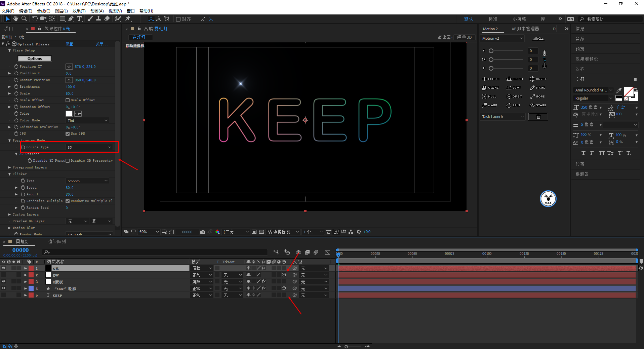The image size is (644, 349).
Task: Open the 效果(T) menu
Action: (79, 11)
